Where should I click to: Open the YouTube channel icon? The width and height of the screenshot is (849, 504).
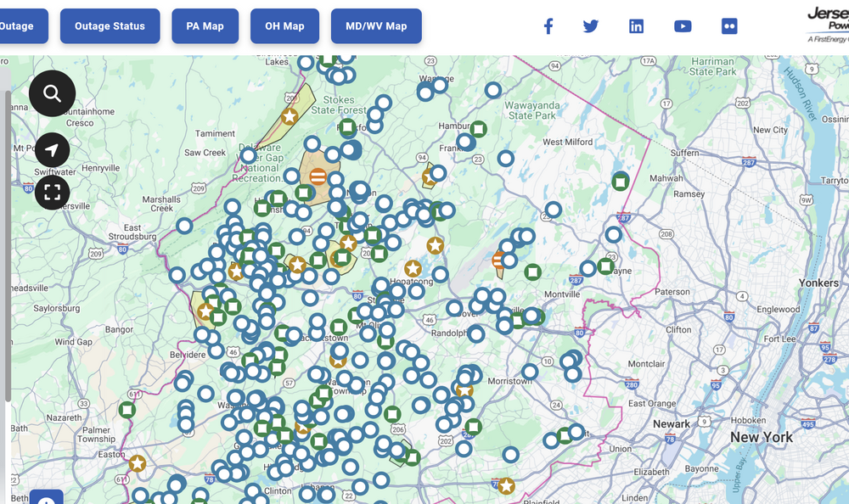tap(683, 26)
